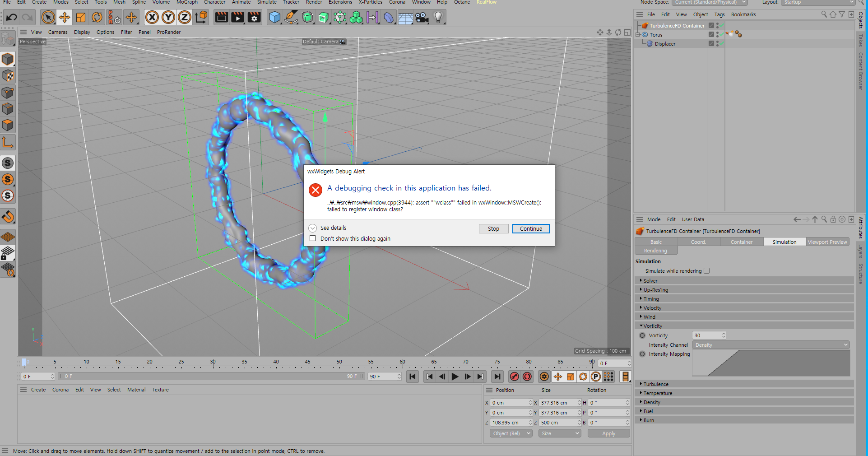Viewport: 868px width, 456px height.
Task: Toggle Intensity Mapping animation dot
Action: coord(642,354)
